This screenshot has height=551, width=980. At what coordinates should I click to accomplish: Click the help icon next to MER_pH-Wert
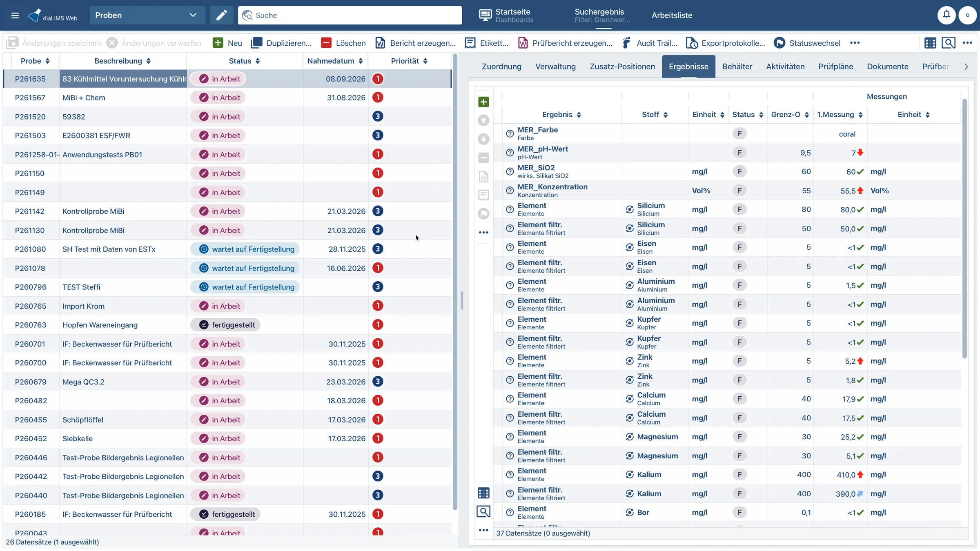tap(510, 153)
